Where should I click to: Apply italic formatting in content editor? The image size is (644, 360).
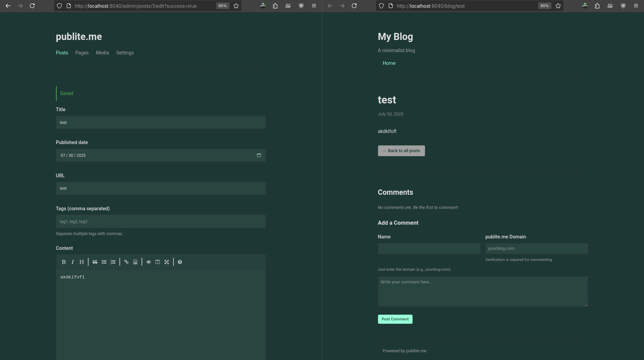(72, 262)
